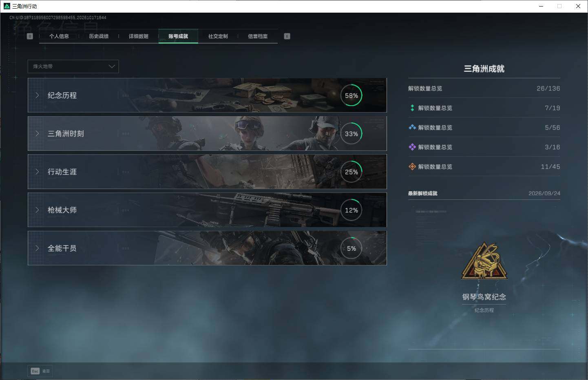The height and width of the screenshot is (380, 588).
Task: Click the 2026/09/24 date
Action: pos(544,193)
